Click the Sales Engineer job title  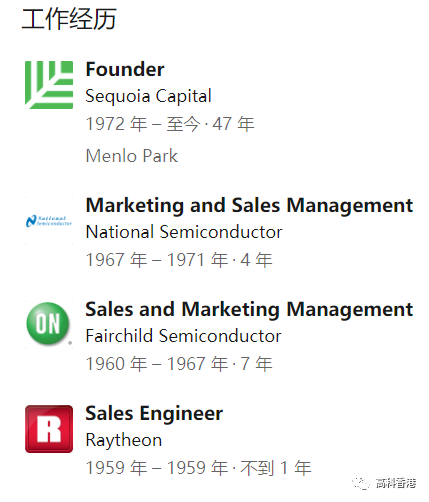click(x=154, y=414)
